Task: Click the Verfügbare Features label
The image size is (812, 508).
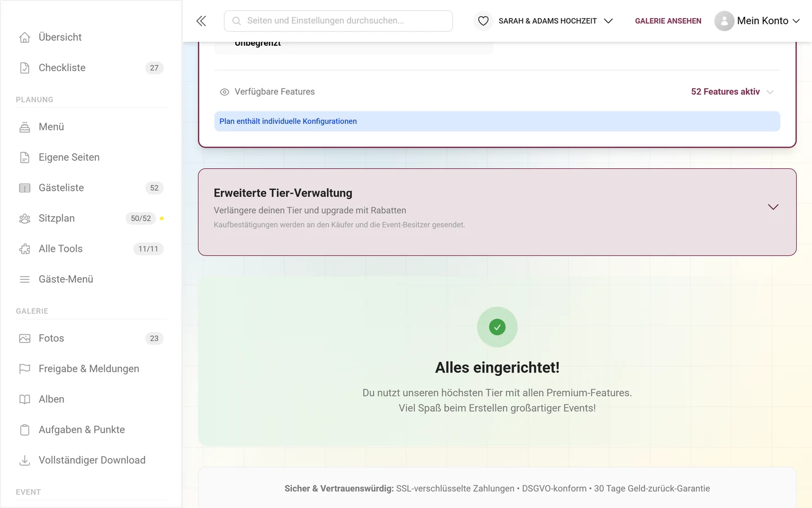Action: click(275, 92)
